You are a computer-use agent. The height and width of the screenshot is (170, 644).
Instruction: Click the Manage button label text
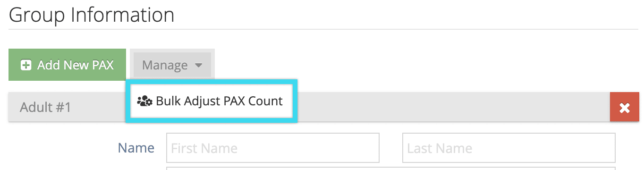[165, 65]
